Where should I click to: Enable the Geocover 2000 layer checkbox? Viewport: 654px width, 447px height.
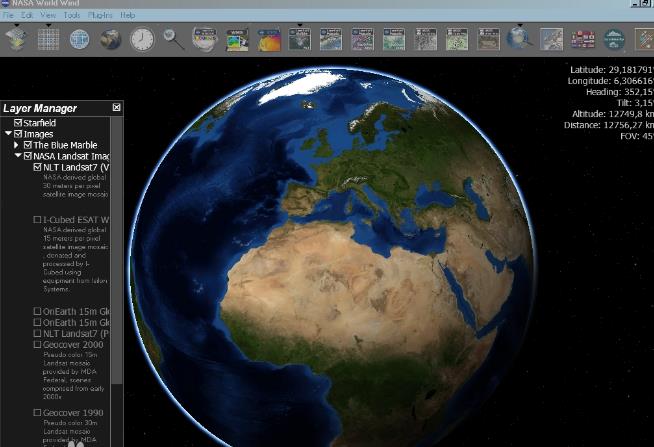pos(38,345)
